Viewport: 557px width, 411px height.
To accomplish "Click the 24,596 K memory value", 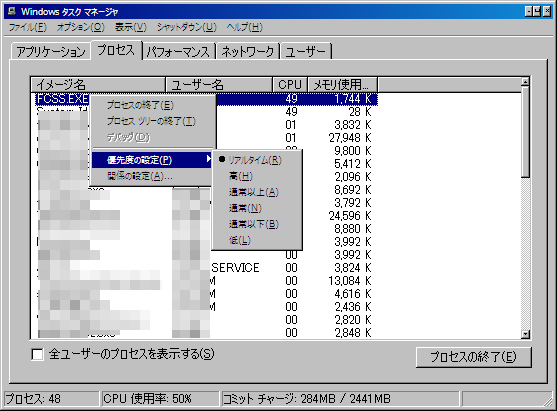I will click(x=350, y=216).
